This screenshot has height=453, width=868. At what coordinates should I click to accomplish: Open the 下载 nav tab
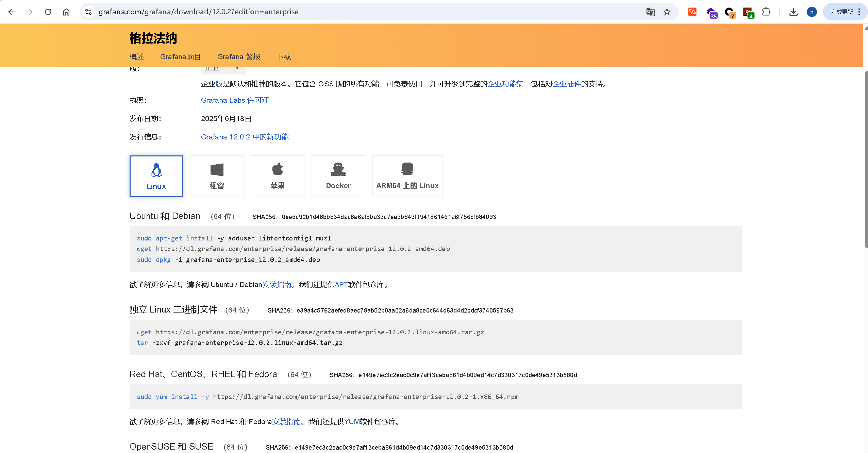[x=284, y=57]
